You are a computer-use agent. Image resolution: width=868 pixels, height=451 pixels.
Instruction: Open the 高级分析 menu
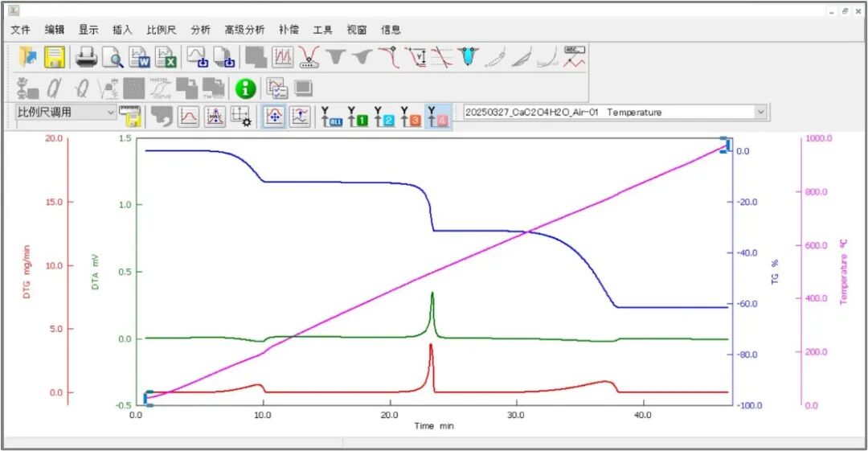click(x=244, y=30)
